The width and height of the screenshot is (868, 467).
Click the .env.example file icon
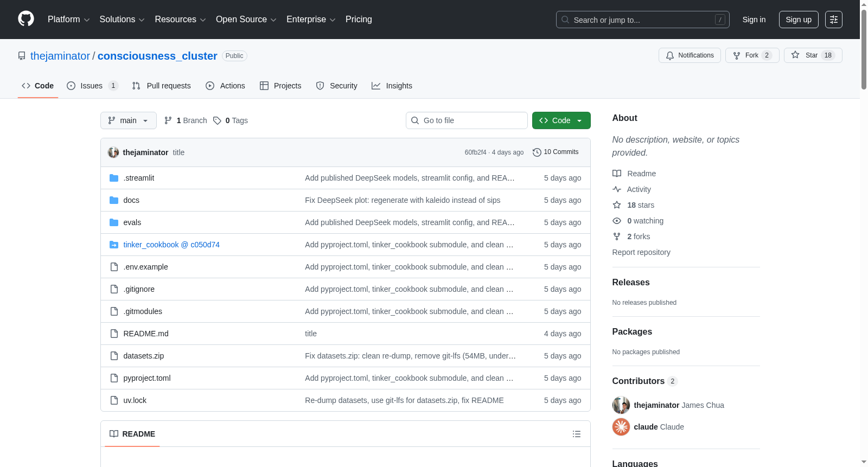114,267
